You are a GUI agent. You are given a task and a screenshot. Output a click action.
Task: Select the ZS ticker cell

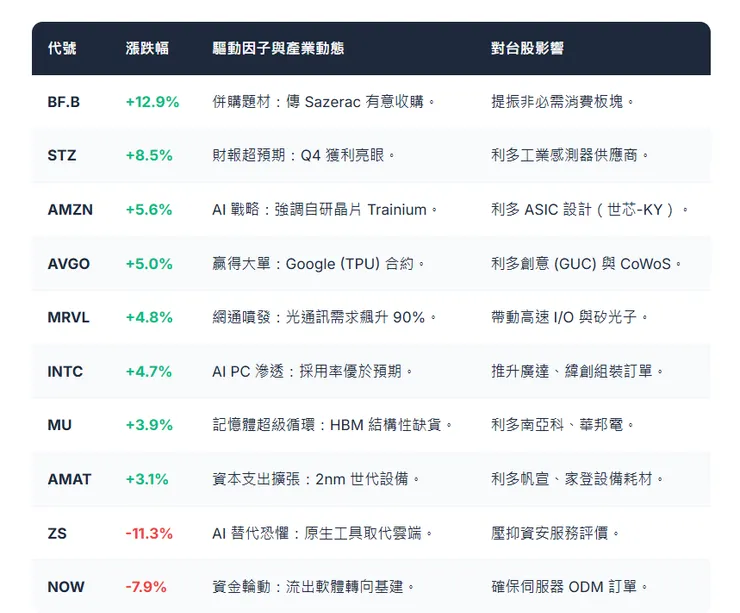click(x=57, y=533)
